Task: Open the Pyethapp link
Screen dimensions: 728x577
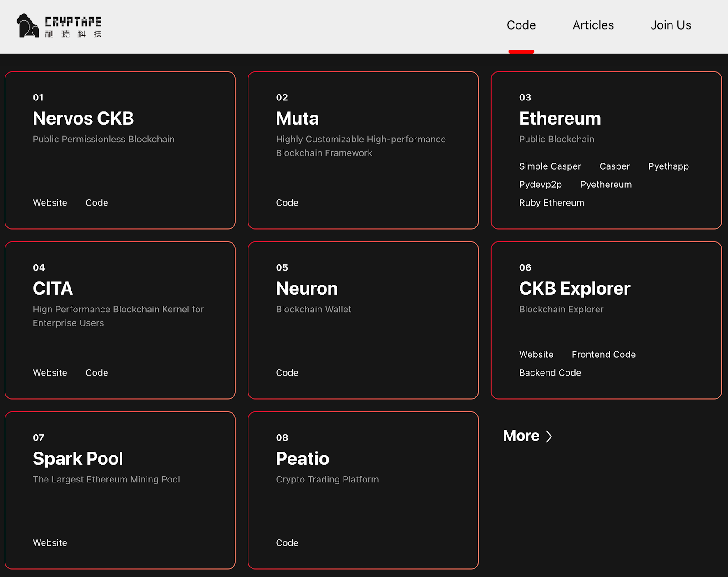Action: click(668, 166)
